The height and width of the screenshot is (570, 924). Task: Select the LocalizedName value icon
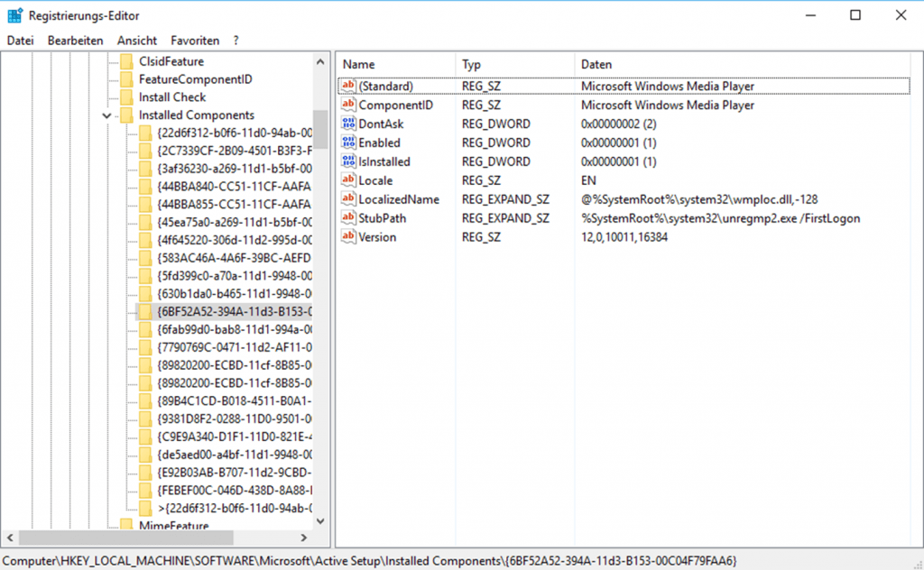(348, 199)
